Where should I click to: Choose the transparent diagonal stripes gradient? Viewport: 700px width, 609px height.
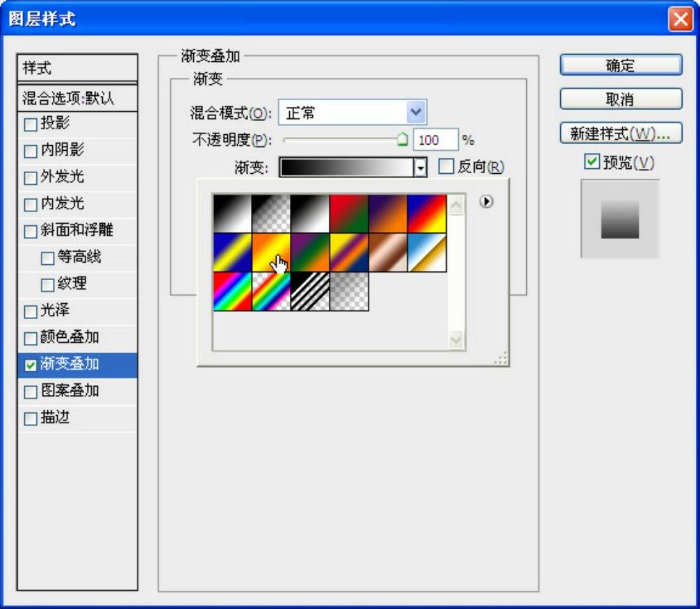coord(310,291)
